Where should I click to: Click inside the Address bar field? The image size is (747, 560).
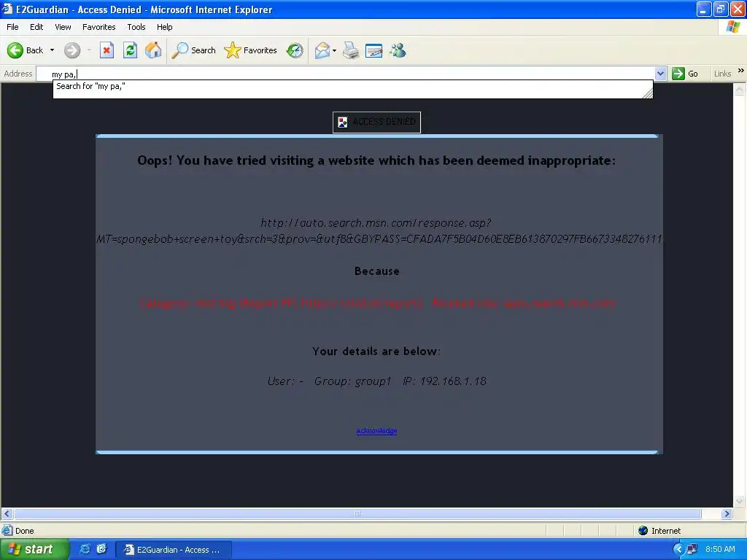pyautogui.click(x=346, y=74)
